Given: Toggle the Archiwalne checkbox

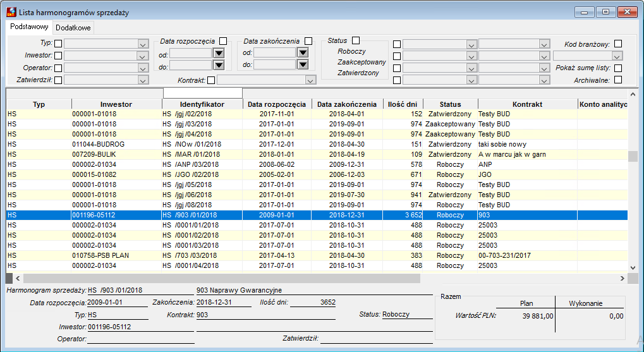Looking at the screenshot, I should pos(618,80).
